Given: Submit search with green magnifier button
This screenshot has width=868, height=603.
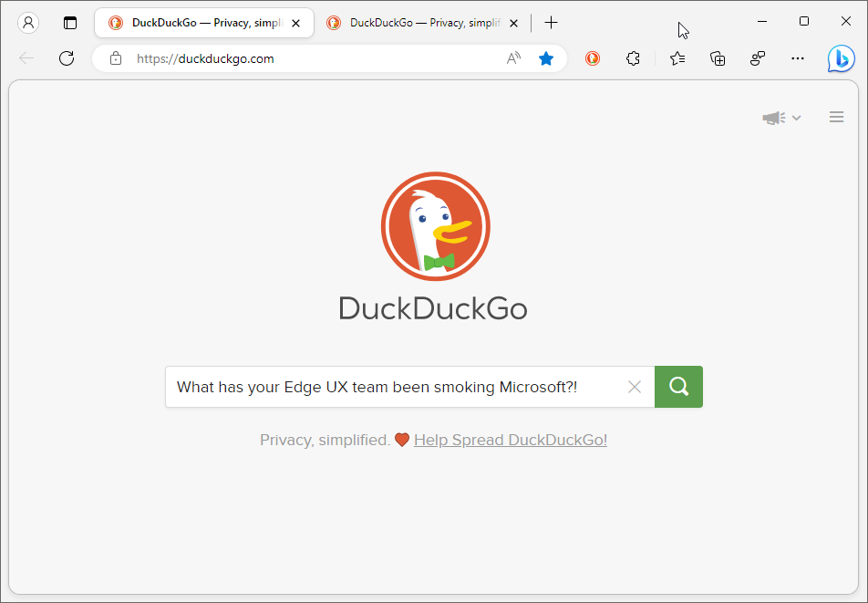Looking at the screenshot, I should tap(678, 387).
